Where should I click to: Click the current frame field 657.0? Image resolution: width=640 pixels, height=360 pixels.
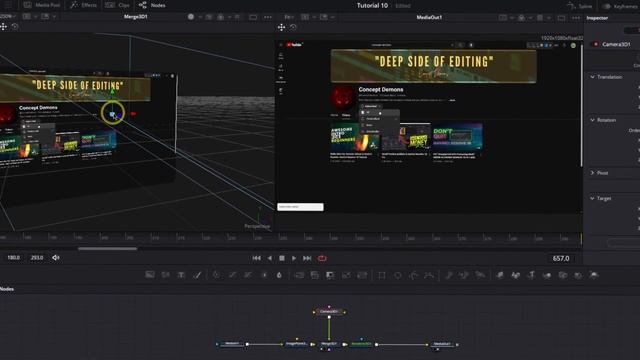click(560, 258)
